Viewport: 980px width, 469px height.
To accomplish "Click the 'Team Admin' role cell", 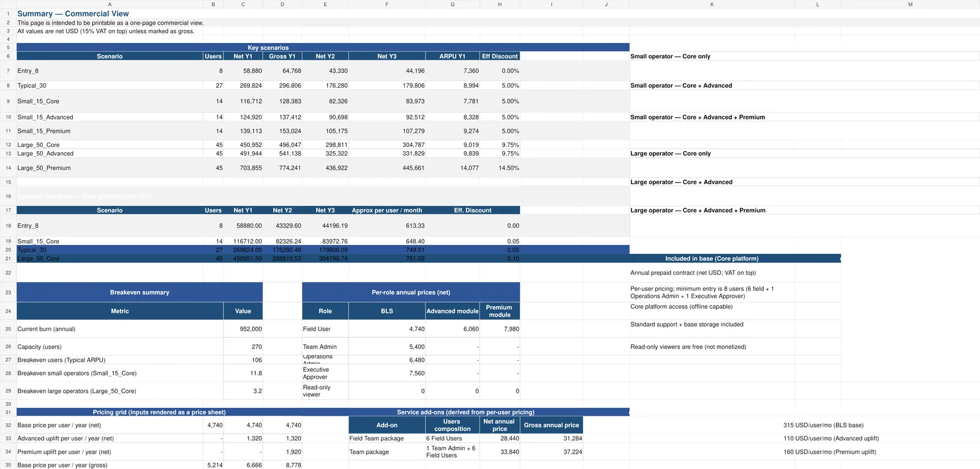I will tap(325, 347).
